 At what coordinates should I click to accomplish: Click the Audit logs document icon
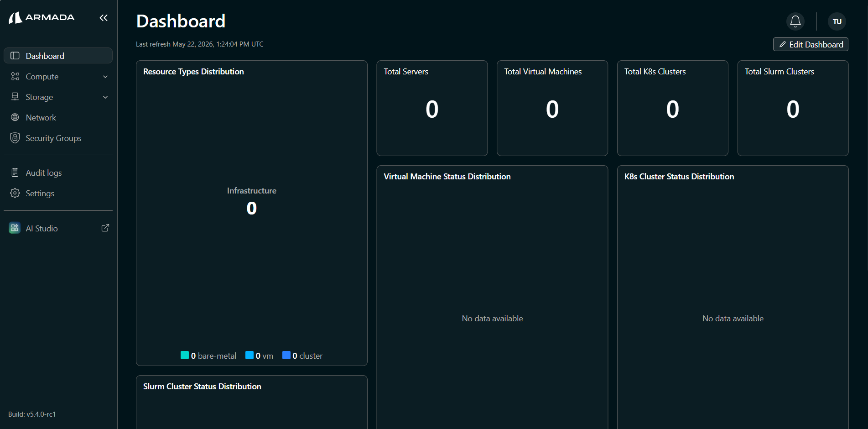click(x=15, y=173)
